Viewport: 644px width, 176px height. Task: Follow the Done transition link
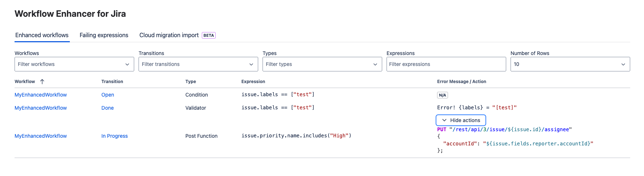(x=108, y=108)
